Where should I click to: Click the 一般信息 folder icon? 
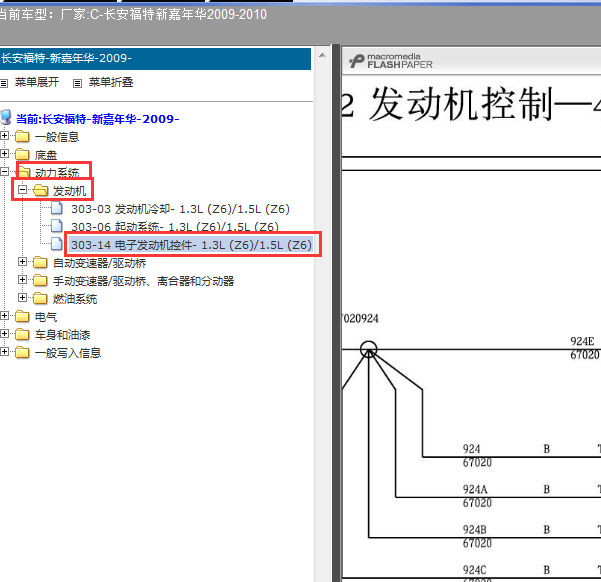[22, 136]
